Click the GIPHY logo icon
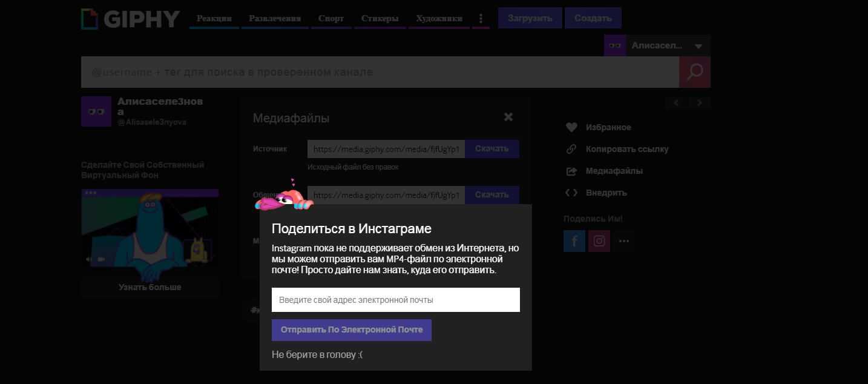 coord(89,19)
